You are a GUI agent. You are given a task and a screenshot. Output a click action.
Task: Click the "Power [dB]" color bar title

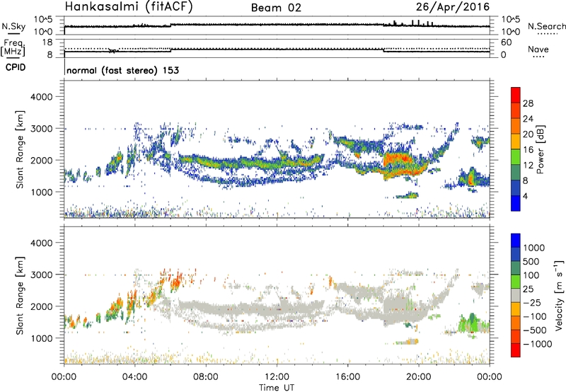tap(540, 150)
